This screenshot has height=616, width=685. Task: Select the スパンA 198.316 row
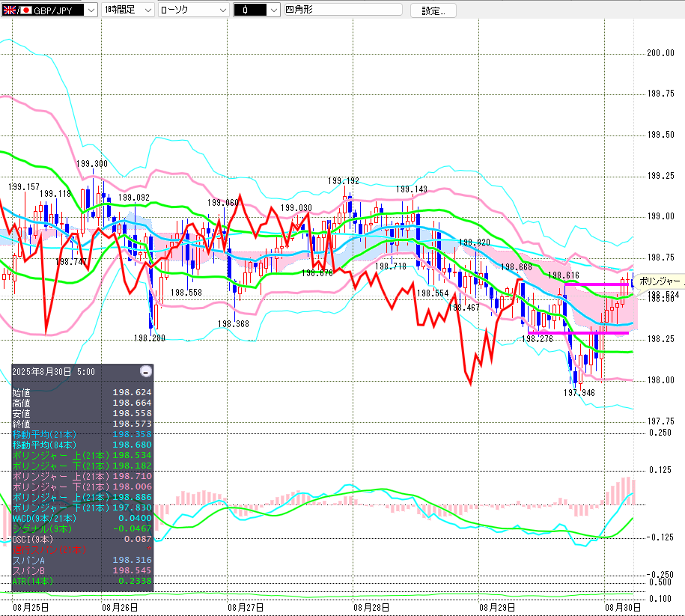coord(82,560)
